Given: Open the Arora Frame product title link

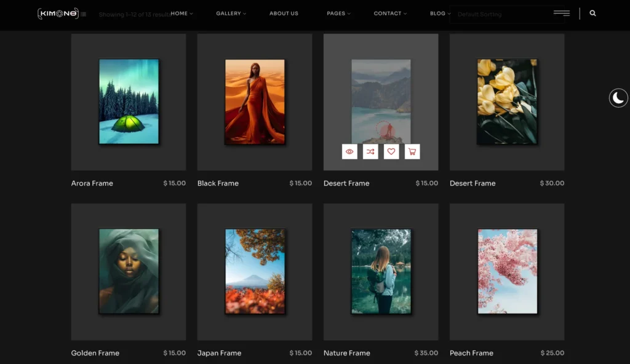Looking at the screenshot, I should [92, 183].
